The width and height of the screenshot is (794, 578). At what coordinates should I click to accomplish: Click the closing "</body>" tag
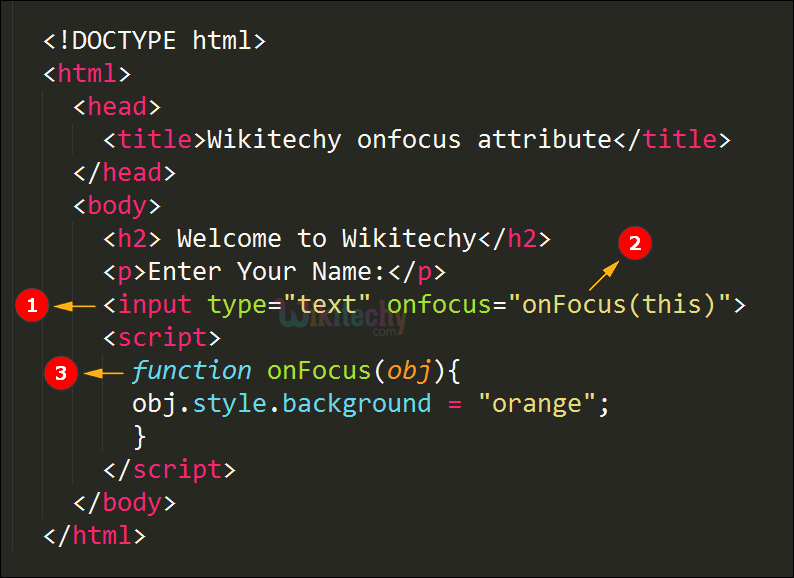[x=125, y=503]
